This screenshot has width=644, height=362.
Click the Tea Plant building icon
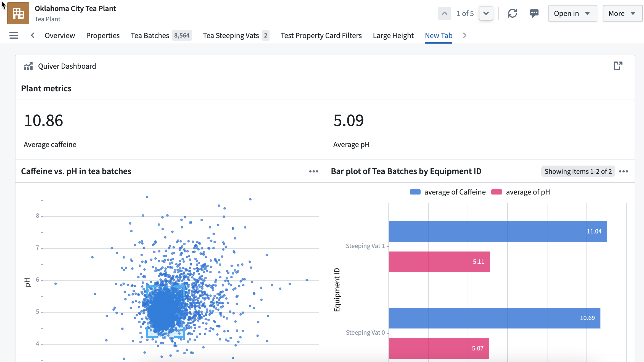pos(18,13)
